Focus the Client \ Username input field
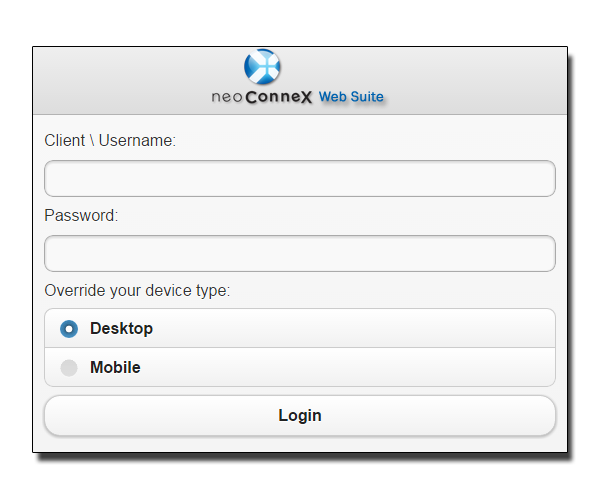 [300, 179]
